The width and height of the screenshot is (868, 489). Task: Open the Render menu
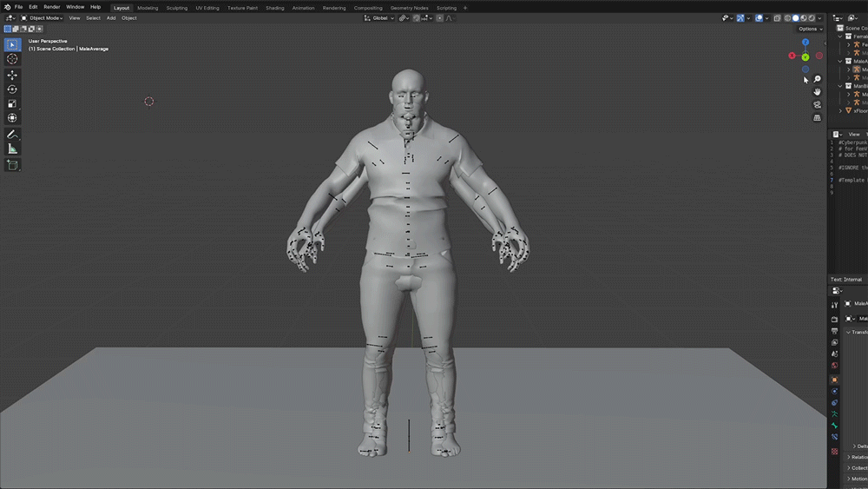pyautogui.click(x=52, y=7)
